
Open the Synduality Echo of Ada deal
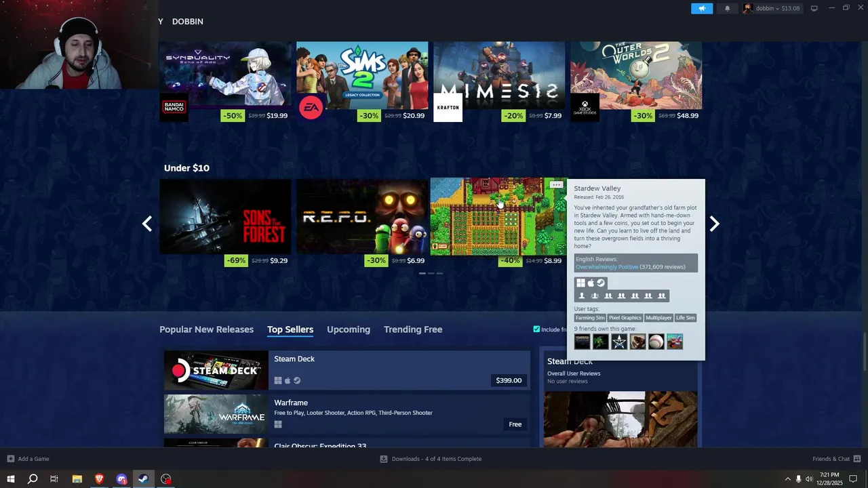(x=225, y=75)
